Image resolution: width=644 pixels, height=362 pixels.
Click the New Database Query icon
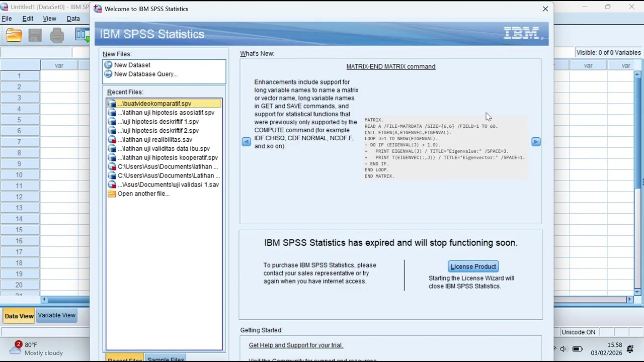pos(108,74)
